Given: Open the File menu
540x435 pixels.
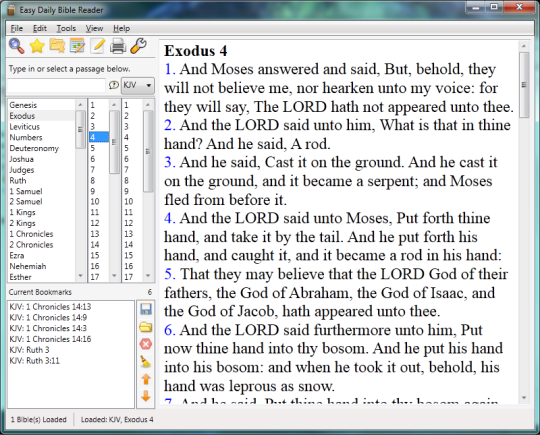Looking at the screenshot, I should click(x=17, y=29).
